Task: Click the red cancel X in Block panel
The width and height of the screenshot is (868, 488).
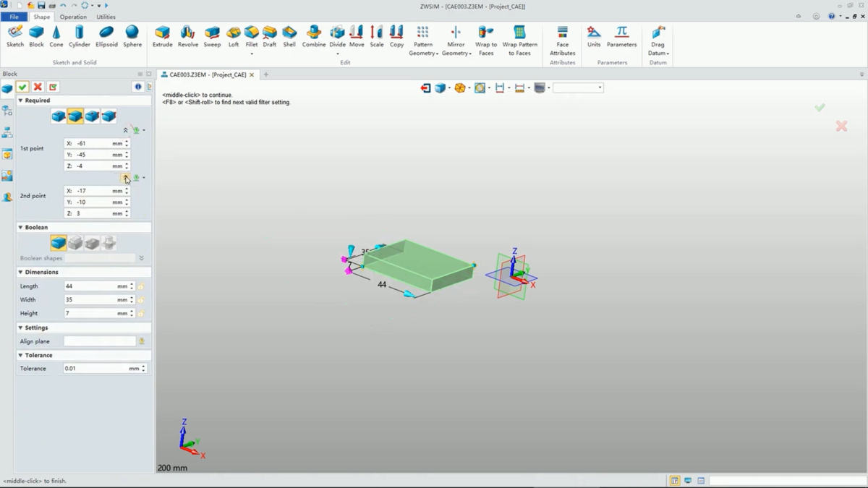Action: [x=38, y=87]
